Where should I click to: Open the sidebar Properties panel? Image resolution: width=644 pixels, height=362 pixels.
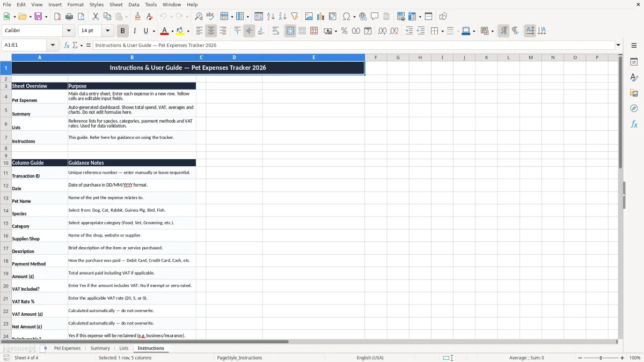tap(634, 62)
